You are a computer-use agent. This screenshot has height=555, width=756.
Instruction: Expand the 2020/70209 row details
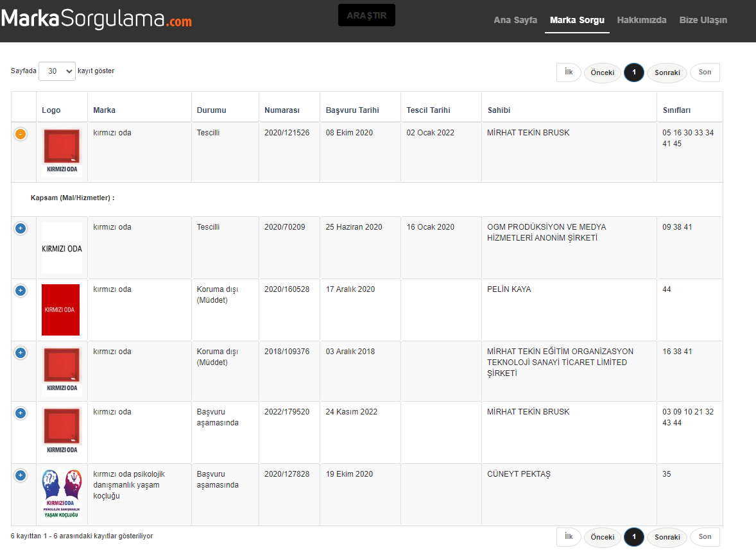click(21, 228)
